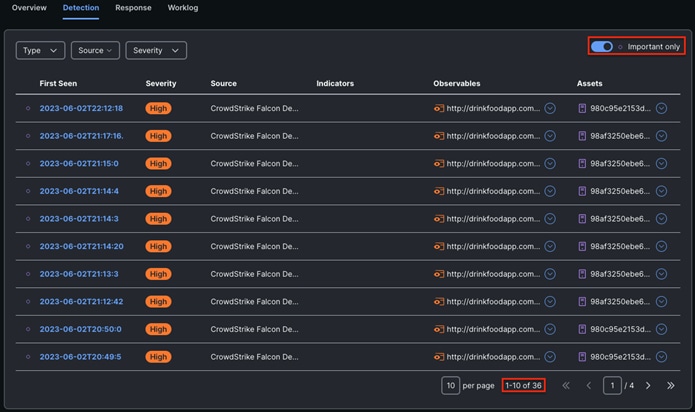Expand observables for the 21:13:3 row

tap(550, 274)
